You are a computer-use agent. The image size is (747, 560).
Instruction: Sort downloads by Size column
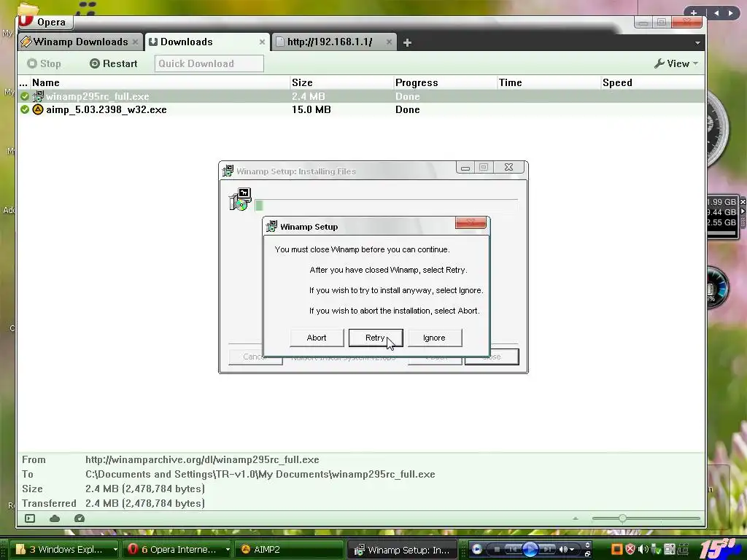pyautogui.click(x=341, y=82)
